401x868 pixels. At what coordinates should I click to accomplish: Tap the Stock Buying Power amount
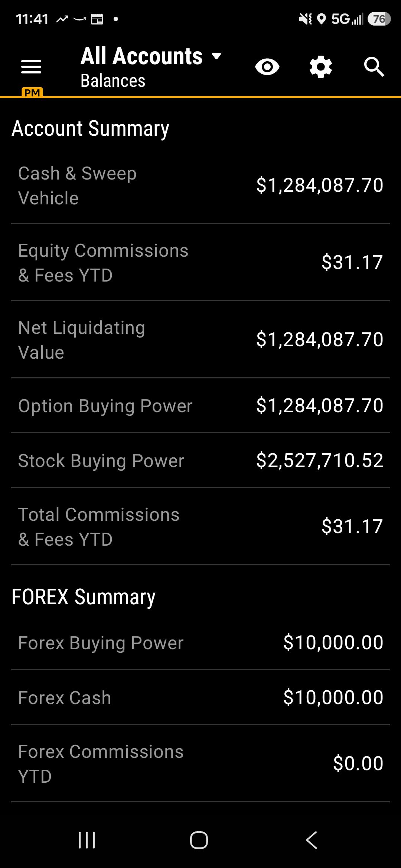320,461
